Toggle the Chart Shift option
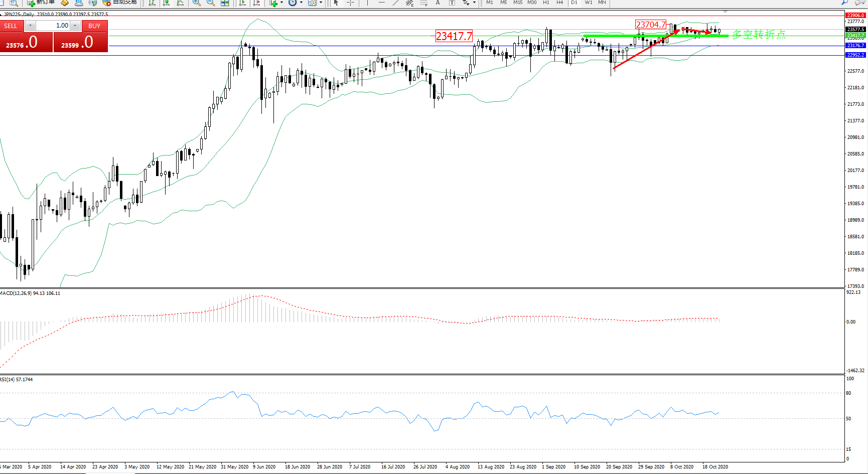This screenshot has height=474, width=868. [x=257, y=3]
